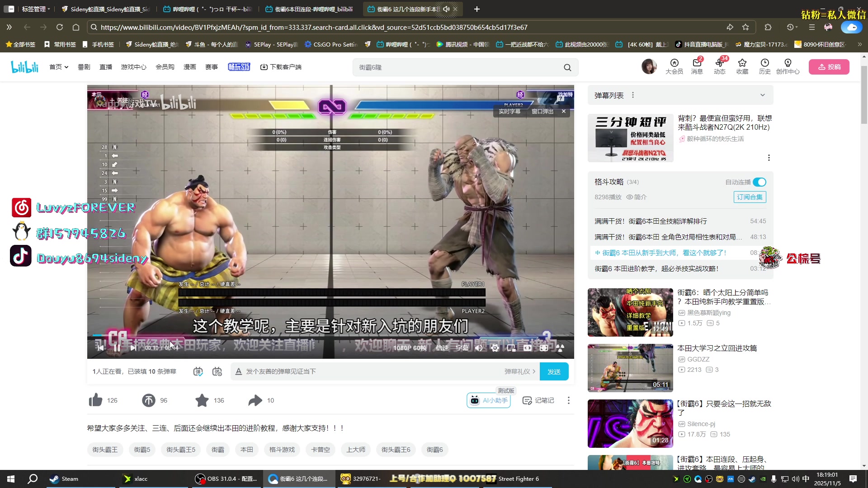Toggle 自动连播 autoplay switch

759,182
